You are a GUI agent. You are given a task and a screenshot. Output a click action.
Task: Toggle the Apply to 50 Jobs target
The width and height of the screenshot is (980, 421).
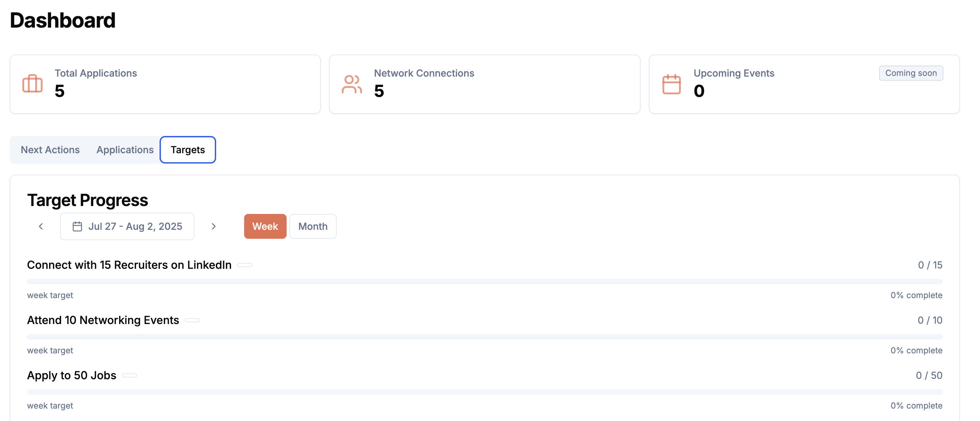[129, 375]
